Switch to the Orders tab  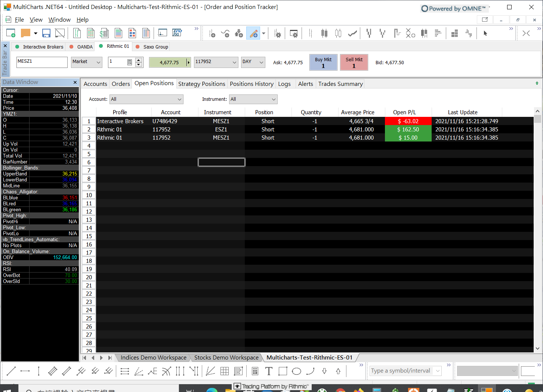121,84
